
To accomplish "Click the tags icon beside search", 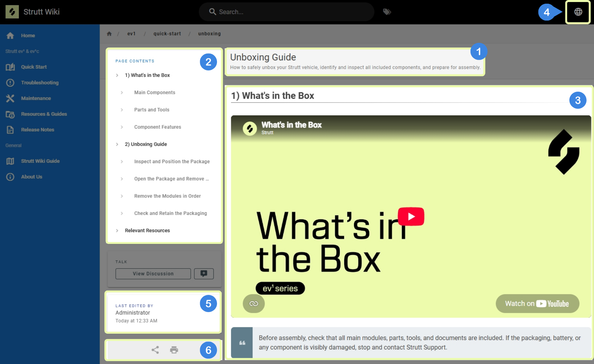I will pos(387,12).
